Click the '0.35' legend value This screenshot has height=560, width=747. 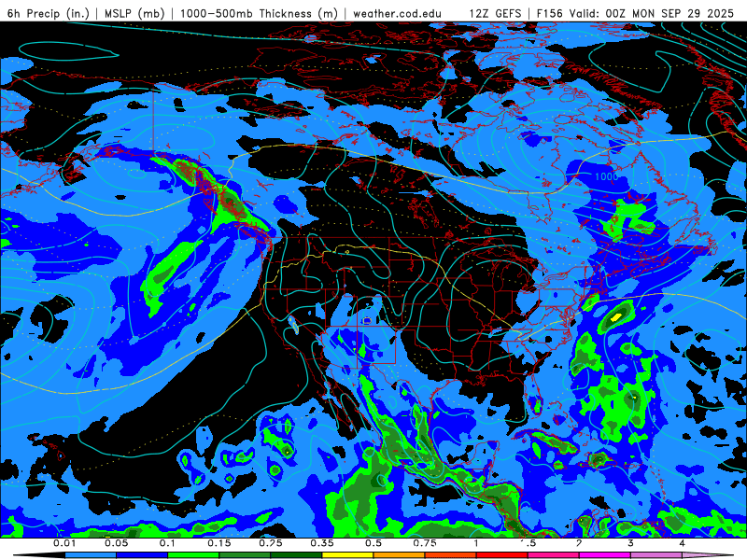322,543
